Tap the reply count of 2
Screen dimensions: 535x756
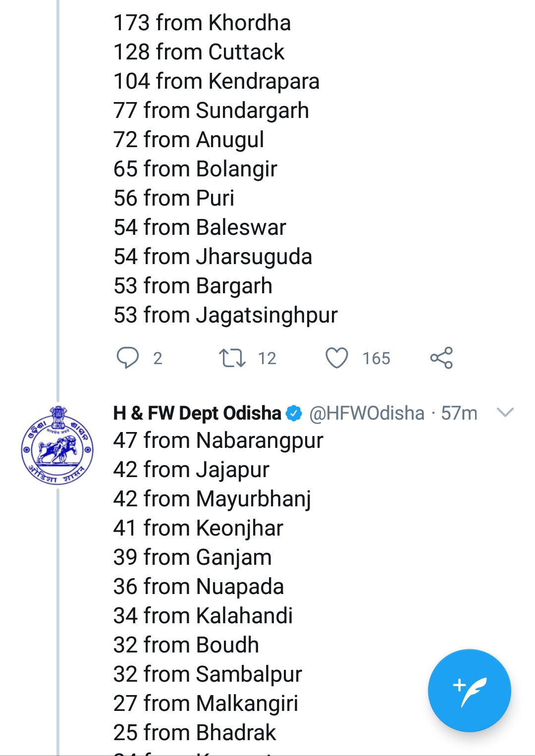(158, 358)
